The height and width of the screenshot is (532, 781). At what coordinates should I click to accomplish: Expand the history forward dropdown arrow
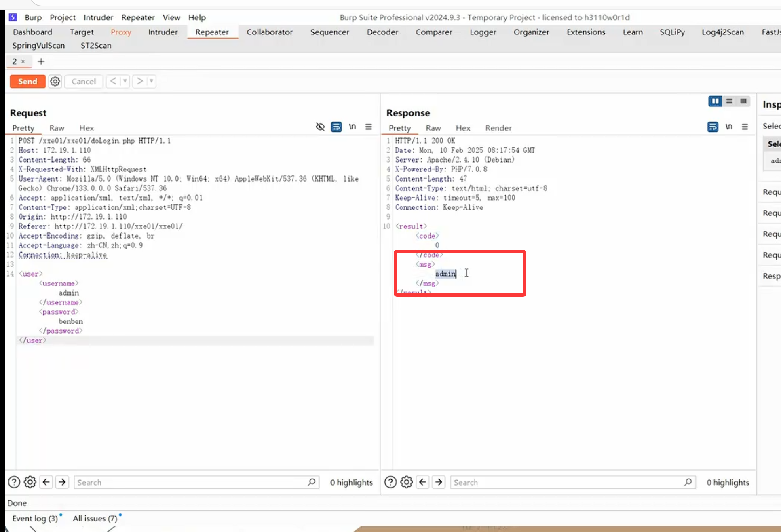pyautogui.click(x=151, y=81)
